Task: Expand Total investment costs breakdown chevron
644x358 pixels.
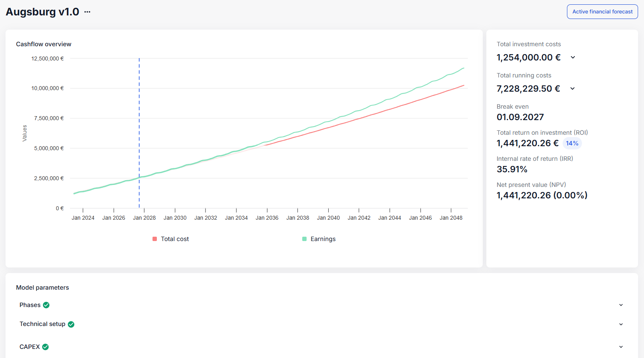Action: pyautogui.click(x=572, y=57)
